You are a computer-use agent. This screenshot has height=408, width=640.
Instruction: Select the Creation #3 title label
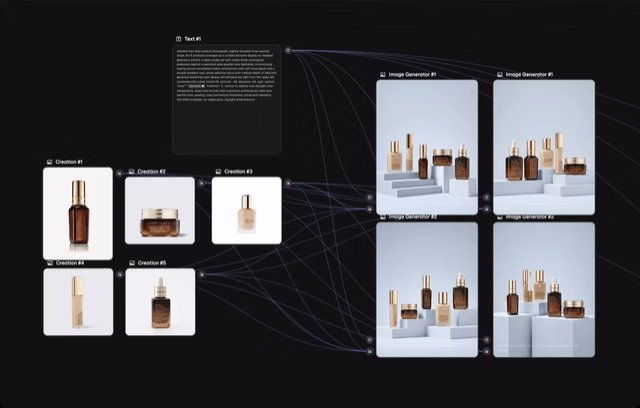click(238, 172)
